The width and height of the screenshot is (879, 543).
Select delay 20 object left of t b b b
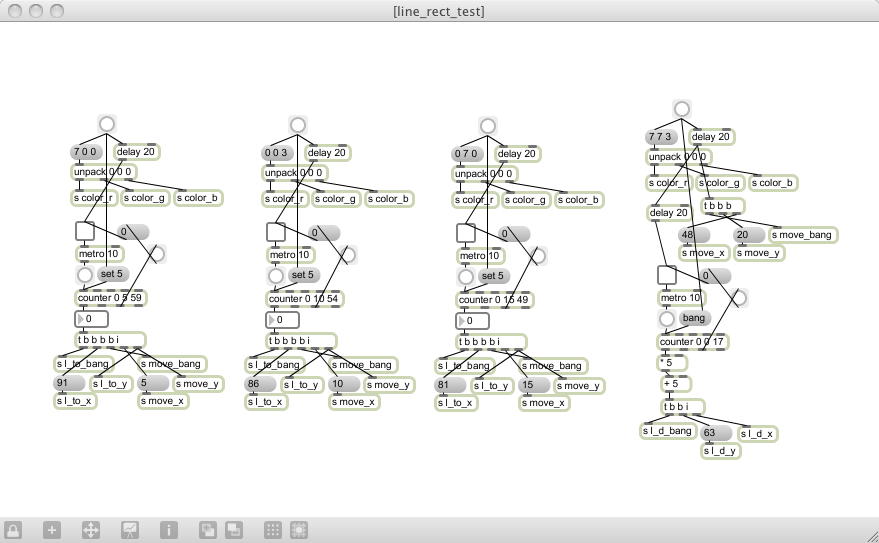pyautogui.click(x=669, y=213)
